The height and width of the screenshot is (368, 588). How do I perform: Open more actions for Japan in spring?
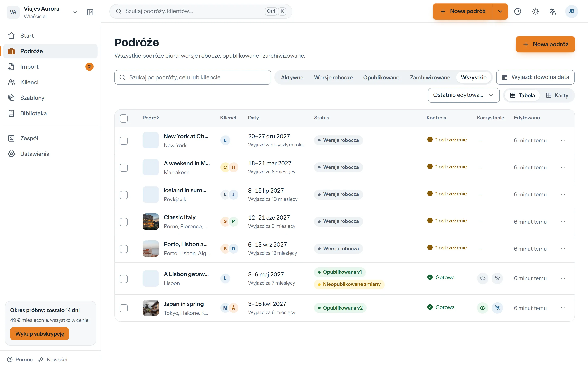pos(563,308)
